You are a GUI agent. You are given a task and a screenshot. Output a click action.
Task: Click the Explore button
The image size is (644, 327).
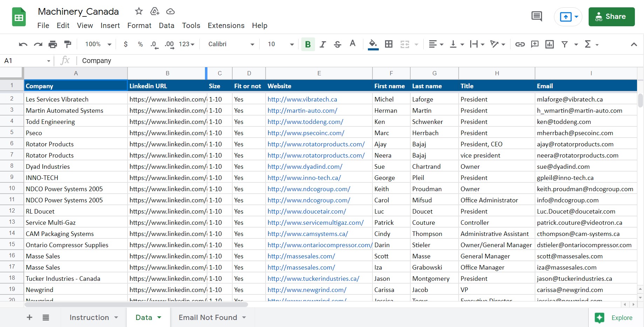[x=614, y=318]
